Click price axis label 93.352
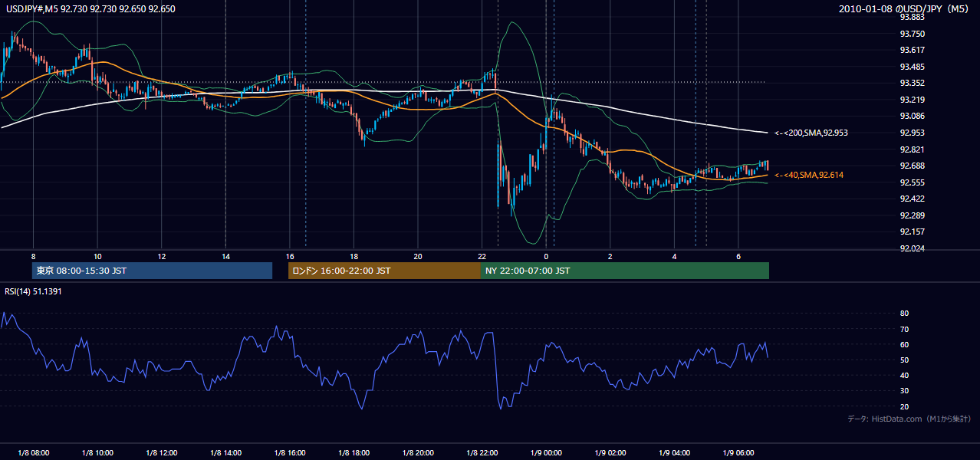980x460 pixels. pos(911,83)
